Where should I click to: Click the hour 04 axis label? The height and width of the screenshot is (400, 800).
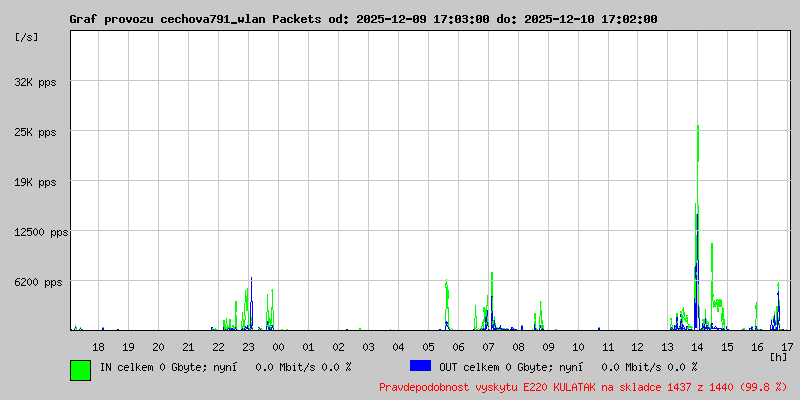tap(398, 347)
